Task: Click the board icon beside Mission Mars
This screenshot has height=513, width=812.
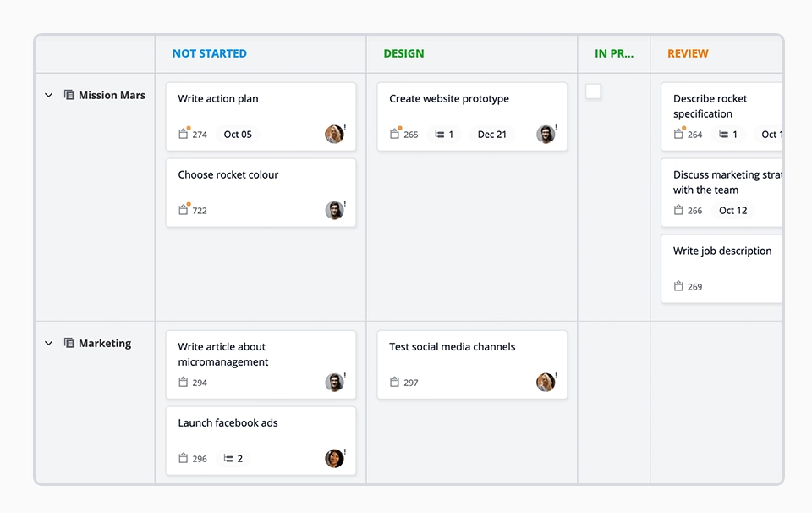Action: coord(69,95)
